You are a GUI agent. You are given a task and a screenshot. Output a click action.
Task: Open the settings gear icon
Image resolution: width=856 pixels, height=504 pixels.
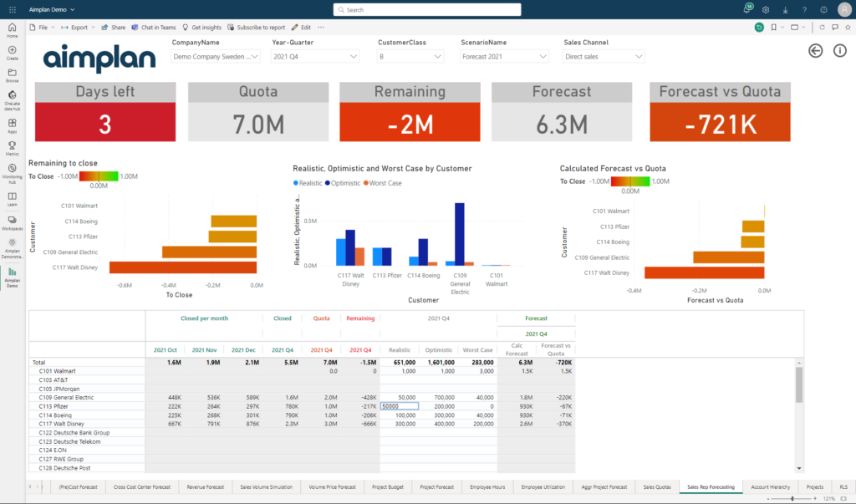tap(766, 10)
